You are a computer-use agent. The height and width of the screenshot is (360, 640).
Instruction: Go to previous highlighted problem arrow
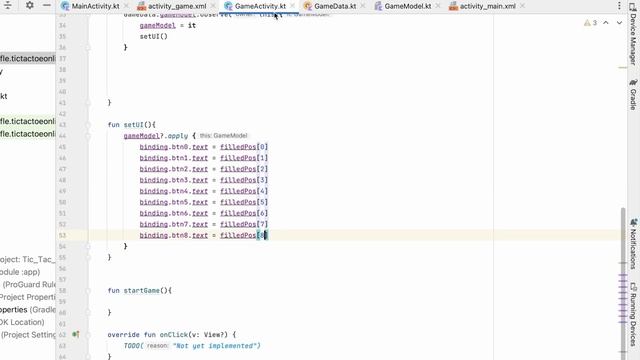coord(606,23)
